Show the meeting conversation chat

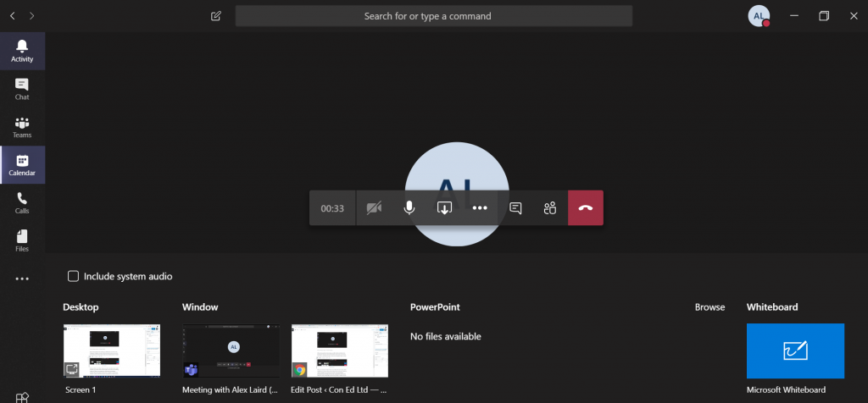pos(515,208)
